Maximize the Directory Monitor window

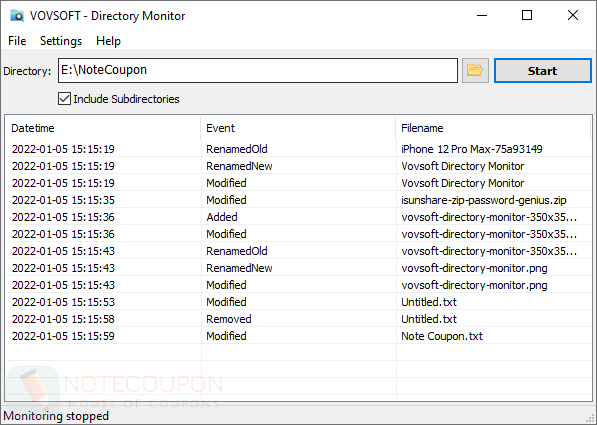pos(527,16)
